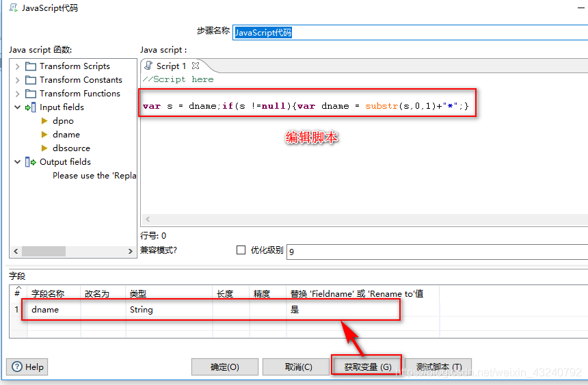Expand the Transform Functions tree node
Viewport: 588px width, 385px height.
[17, 94]
